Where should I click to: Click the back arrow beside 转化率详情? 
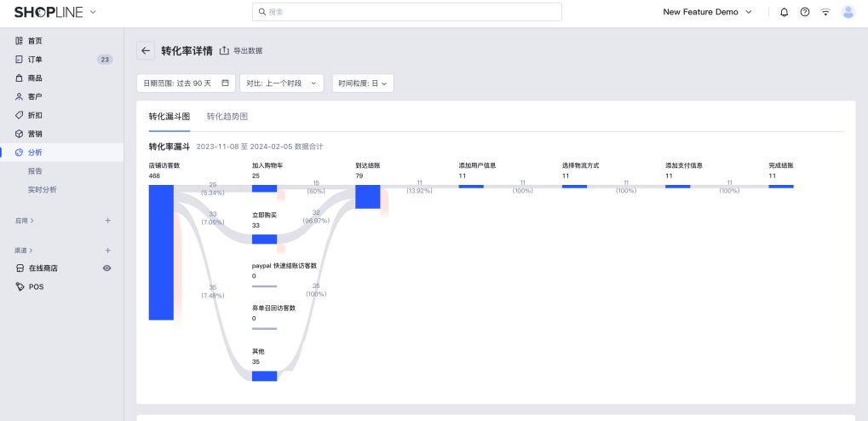[x=146, y=50]
